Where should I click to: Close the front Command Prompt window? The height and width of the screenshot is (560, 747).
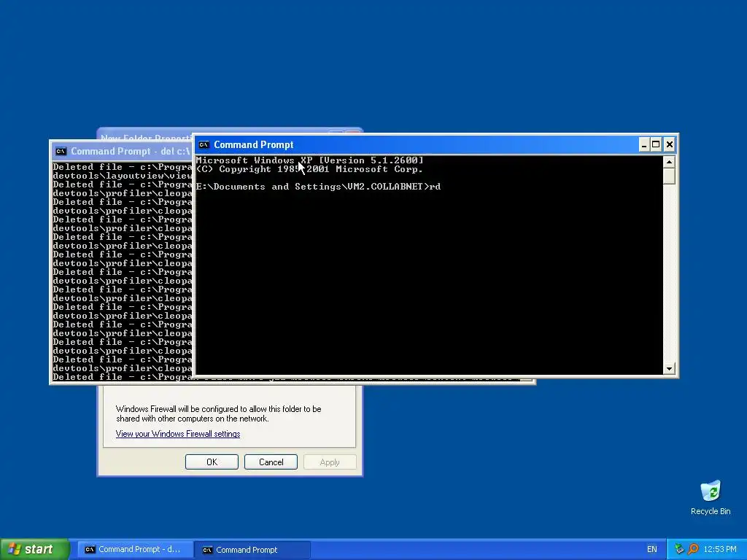click(x=670, y=144)
